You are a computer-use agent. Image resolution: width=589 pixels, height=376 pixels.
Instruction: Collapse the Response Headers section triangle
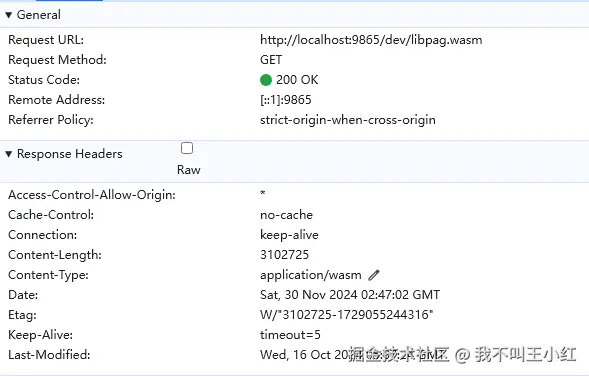9,154
